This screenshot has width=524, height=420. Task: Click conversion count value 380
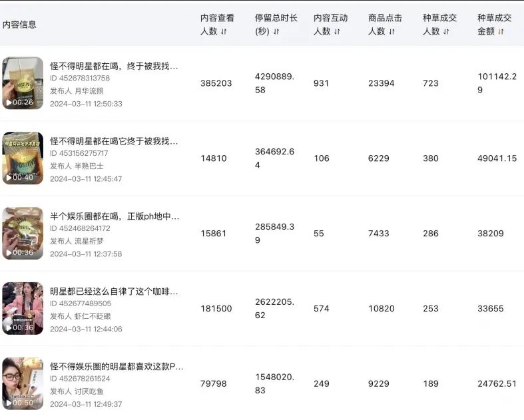coord(430,158)
